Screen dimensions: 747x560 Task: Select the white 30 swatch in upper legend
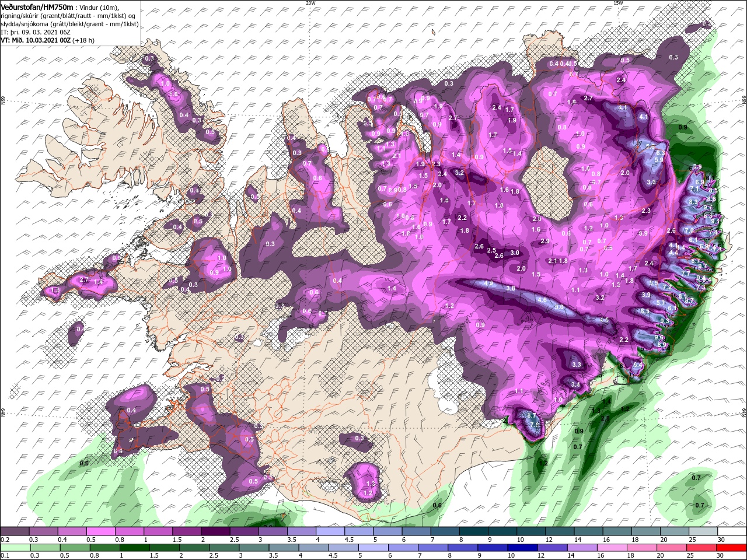[x=731, y=532]
